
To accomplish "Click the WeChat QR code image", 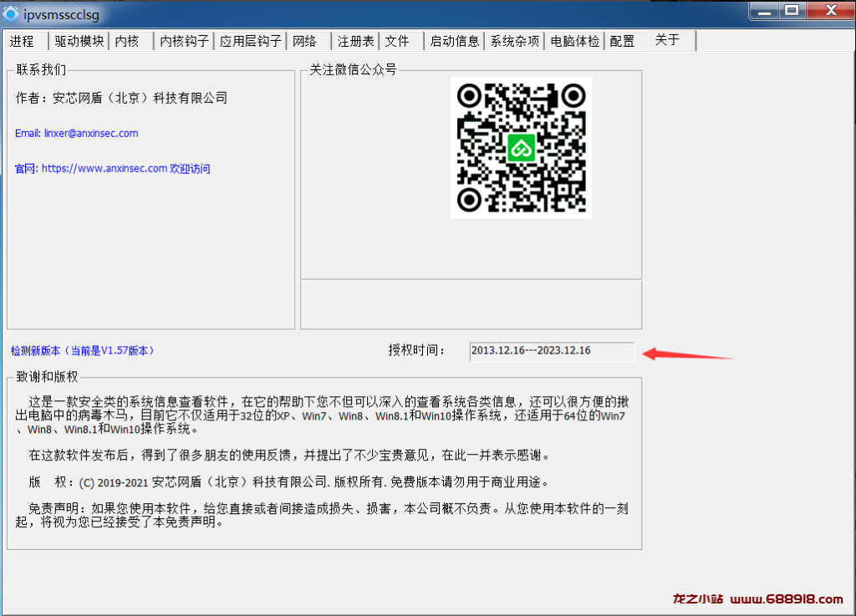I will pos(522,148).
